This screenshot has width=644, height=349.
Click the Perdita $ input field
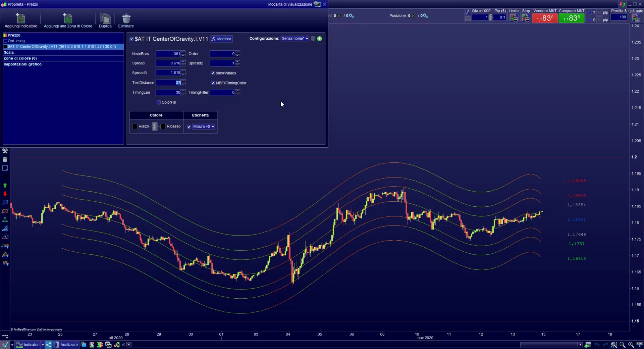(x=619, y=17)
